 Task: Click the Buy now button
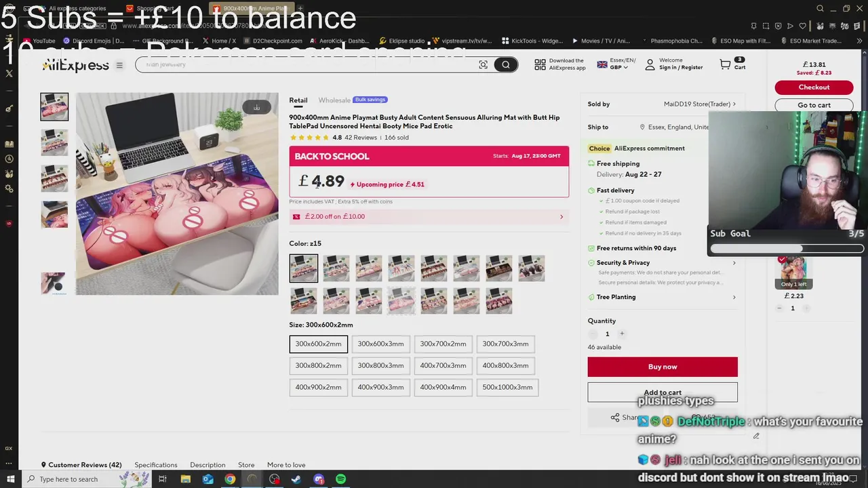click(663, 367)
